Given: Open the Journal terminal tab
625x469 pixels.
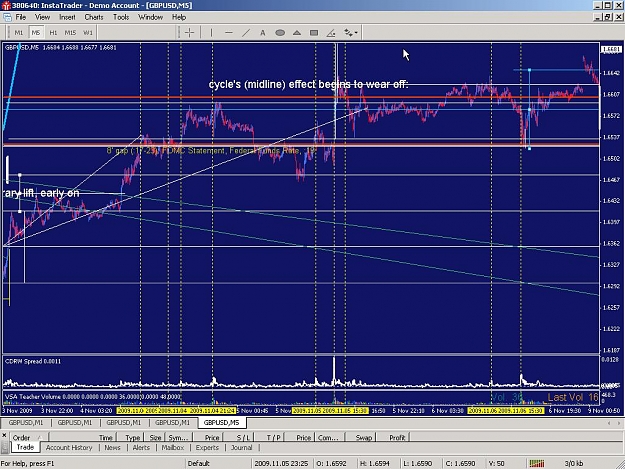Looking at the screenshot, I should pos(242,447).
